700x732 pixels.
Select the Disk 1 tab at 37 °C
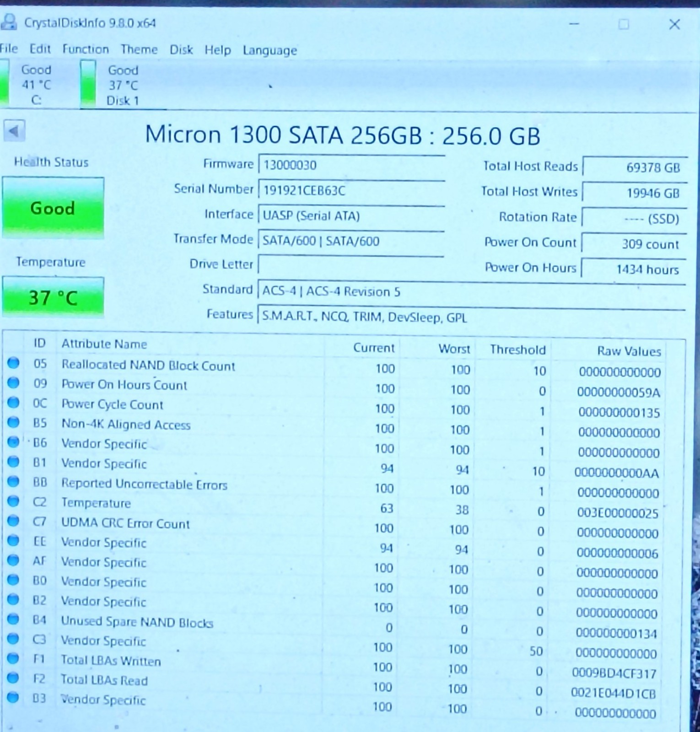112,85
